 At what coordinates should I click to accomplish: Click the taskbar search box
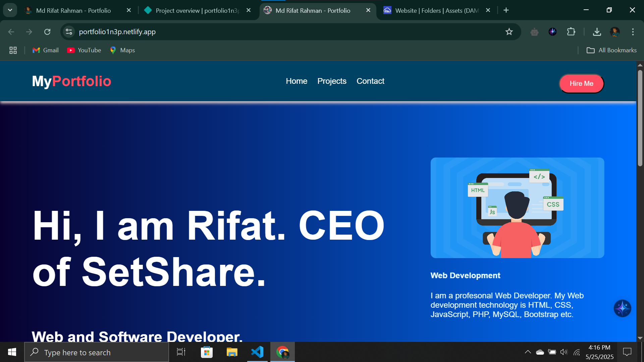point(97,352)
